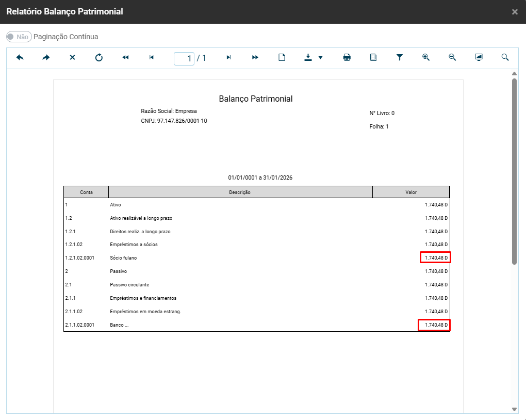Cancel report loading with the X toolbar icon
The image size is (526, 420).
(73, 57)
